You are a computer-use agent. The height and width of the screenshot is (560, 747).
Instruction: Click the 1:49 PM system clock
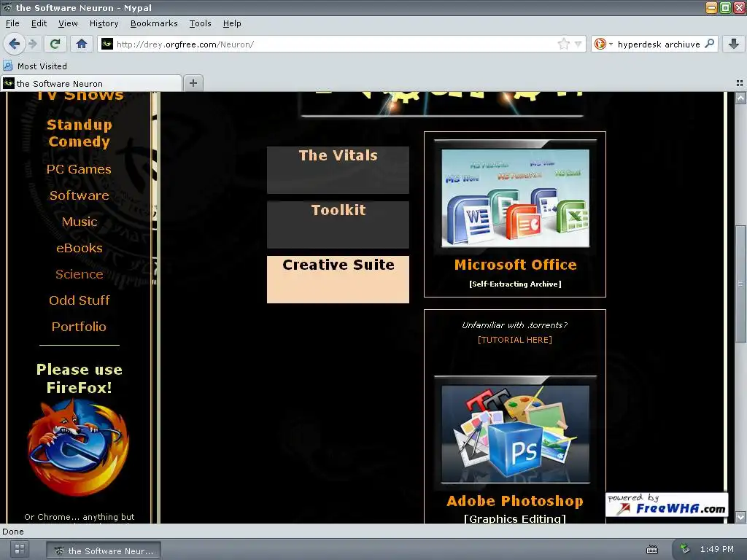716,549
